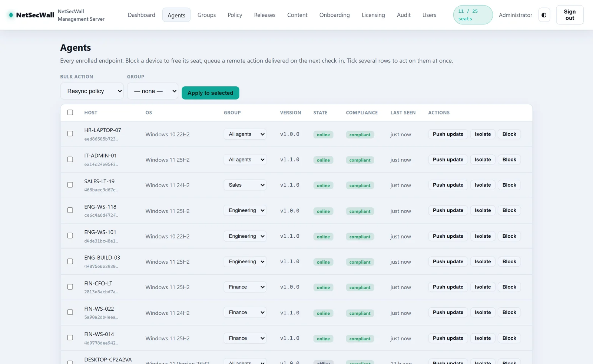This screenshot has height=364, width=593.
Task: Open the Bulk Action dropdown showing Resync policy
Action: [92, 91]
